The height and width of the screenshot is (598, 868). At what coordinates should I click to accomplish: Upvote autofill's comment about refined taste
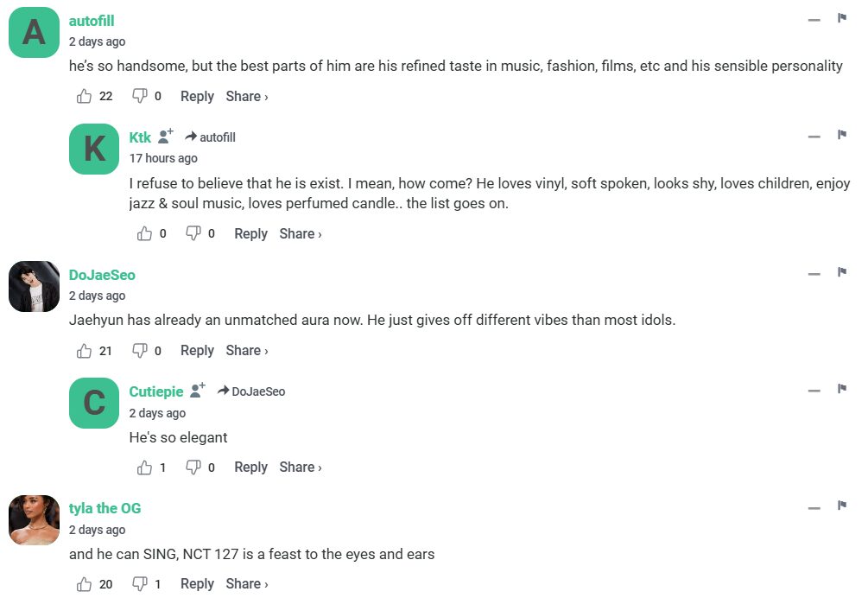[x=85, y=96]
